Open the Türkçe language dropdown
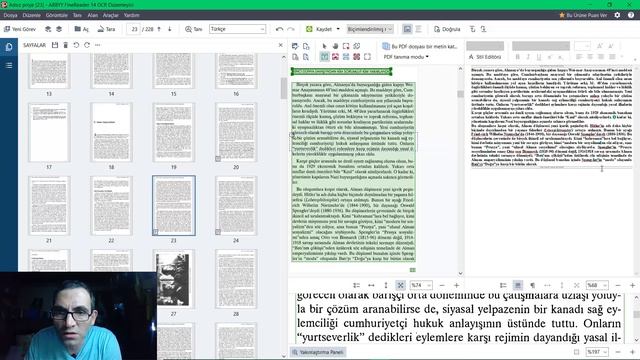The width and height of the screenshot is (640, 360). (x=238, y=29)
